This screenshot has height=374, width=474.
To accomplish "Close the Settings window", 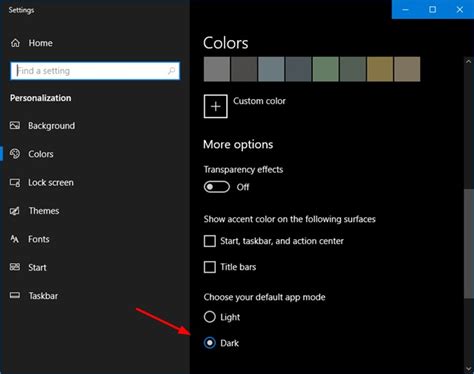I will pyautogui.click(x=460, y=9).
